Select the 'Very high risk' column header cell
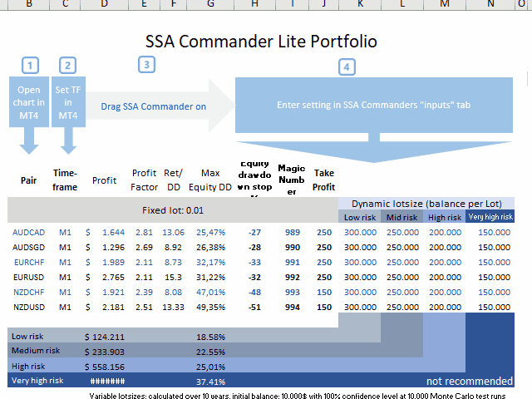 [x=490, y=217]
